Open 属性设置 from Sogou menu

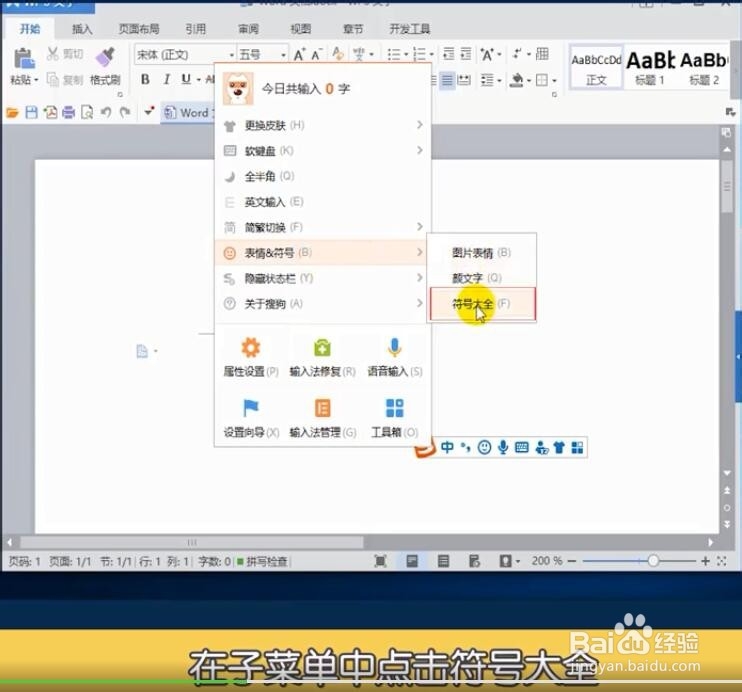[x=251, y=357]
